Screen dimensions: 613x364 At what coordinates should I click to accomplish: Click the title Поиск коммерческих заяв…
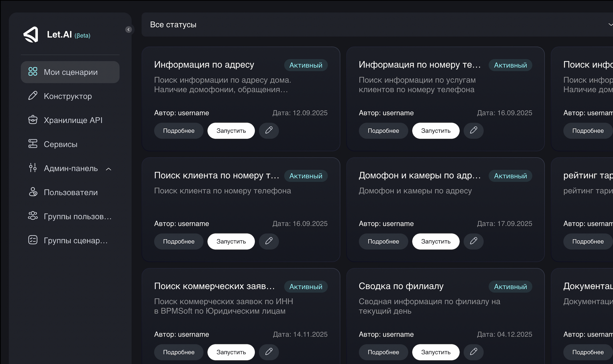coord(214,286)
